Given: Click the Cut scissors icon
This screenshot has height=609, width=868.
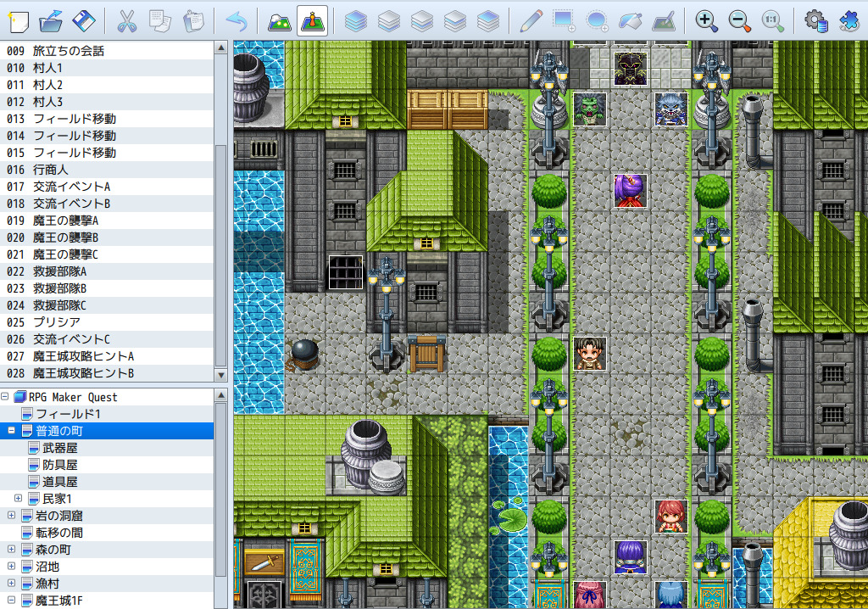Looking at the screenshot, I should coord(127,20).
